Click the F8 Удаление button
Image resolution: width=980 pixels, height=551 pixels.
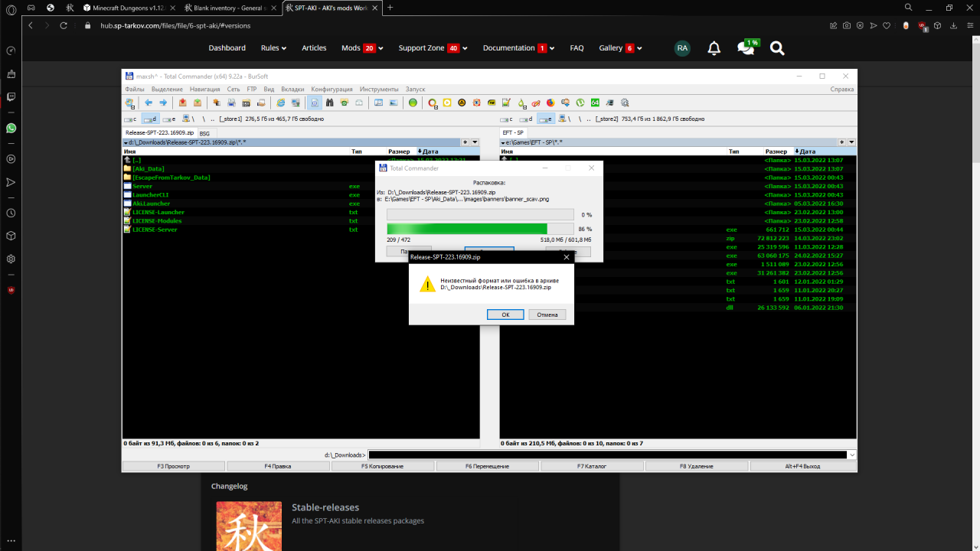coord(697,466)
